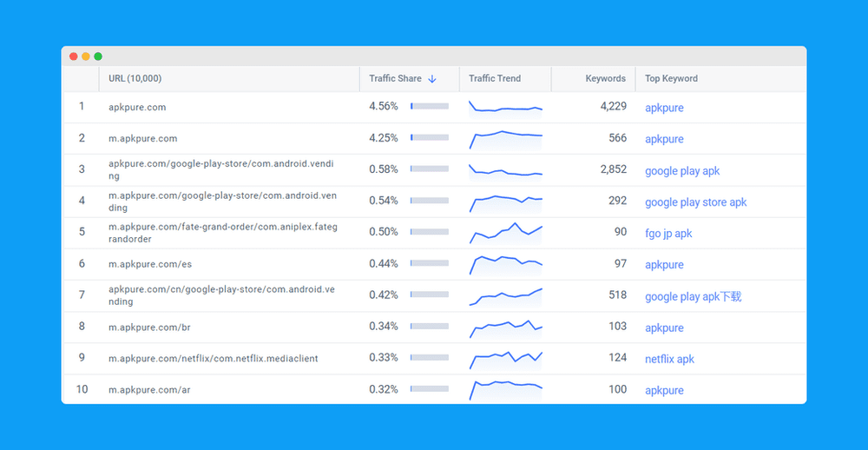868x450 pixels.
Task: Click the traffic trend sparkline in row 5
Action: [x=505, y=233]
